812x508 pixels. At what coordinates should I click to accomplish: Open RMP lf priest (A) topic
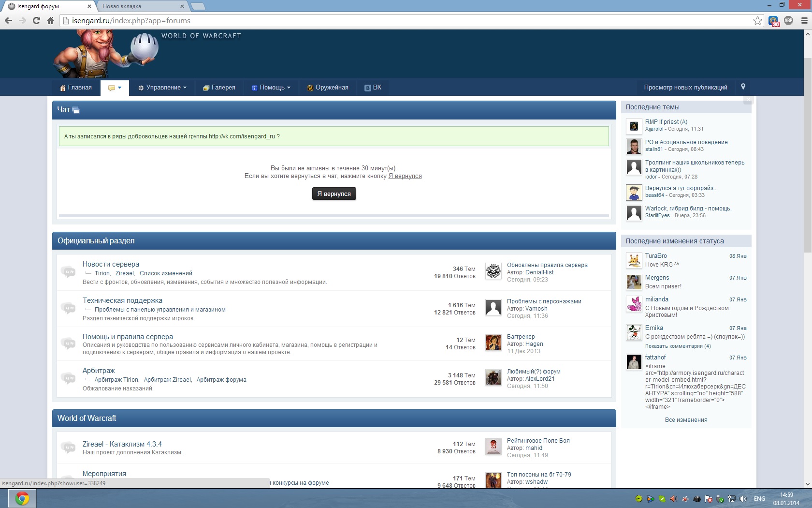coord(666,122)
